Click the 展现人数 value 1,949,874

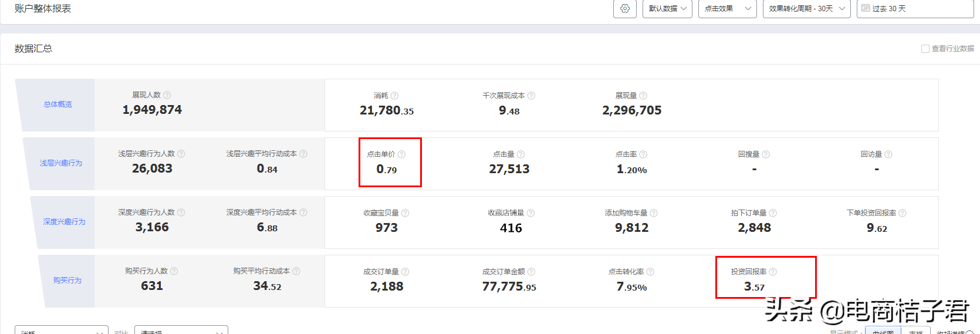(152, 110)
